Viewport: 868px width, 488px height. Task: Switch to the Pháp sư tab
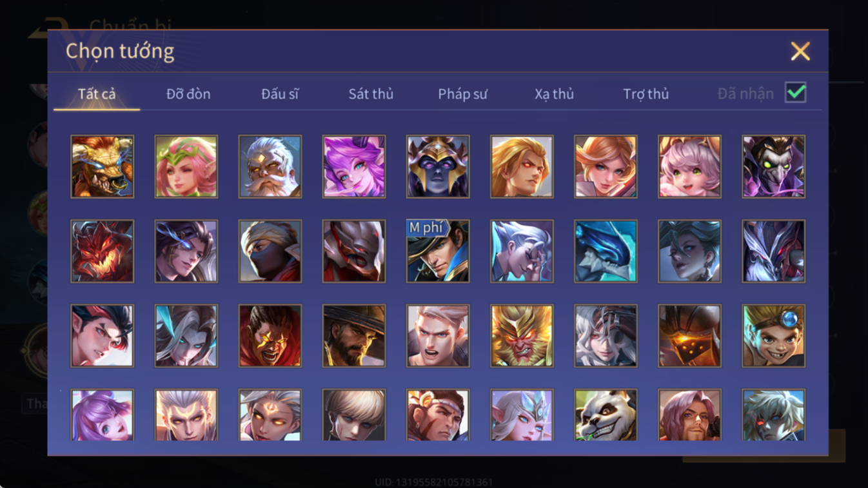[x=462, y=94]
